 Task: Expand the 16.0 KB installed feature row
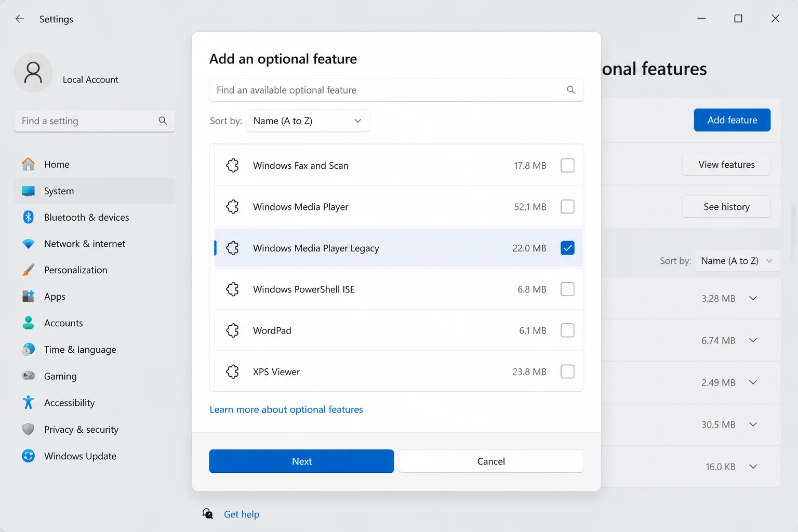click(753, 467)
